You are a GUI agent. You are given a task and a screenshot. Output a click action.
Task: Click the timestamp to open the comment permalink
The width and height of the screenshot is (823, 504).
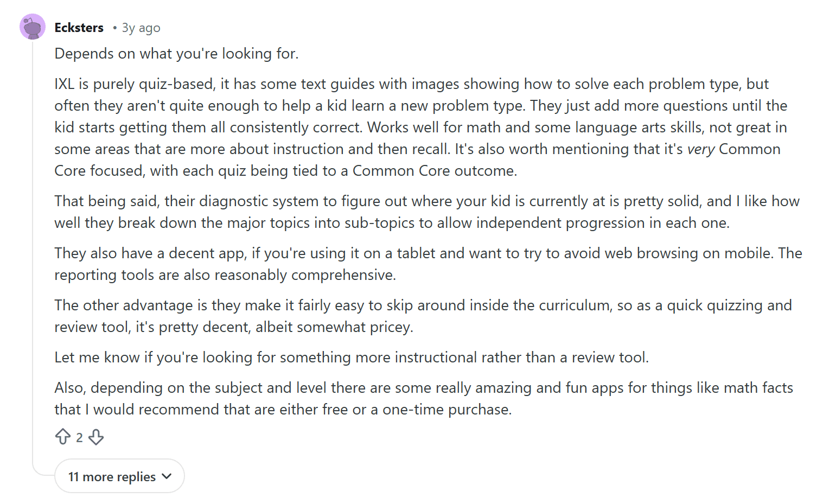click(x=141, y=28)
